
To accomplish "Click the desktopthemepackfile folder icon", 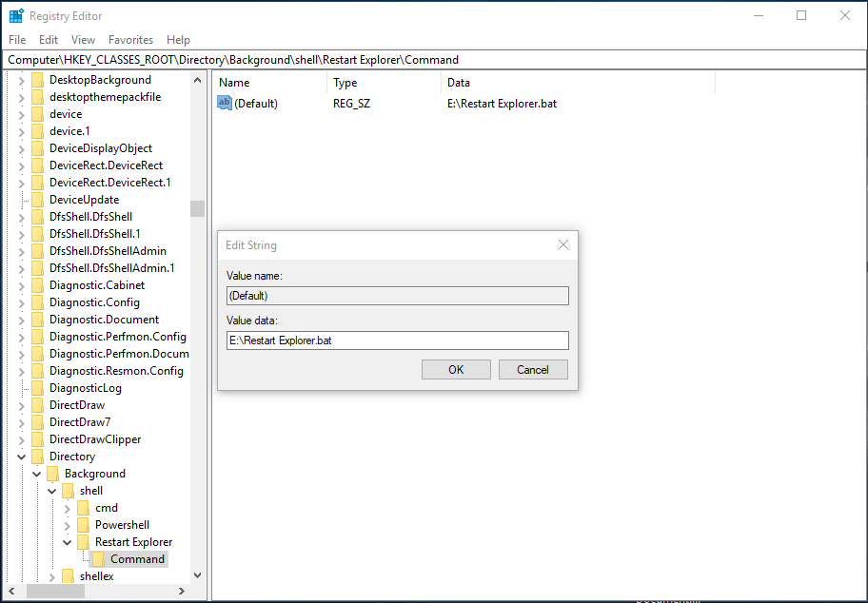I will [38, 97].
